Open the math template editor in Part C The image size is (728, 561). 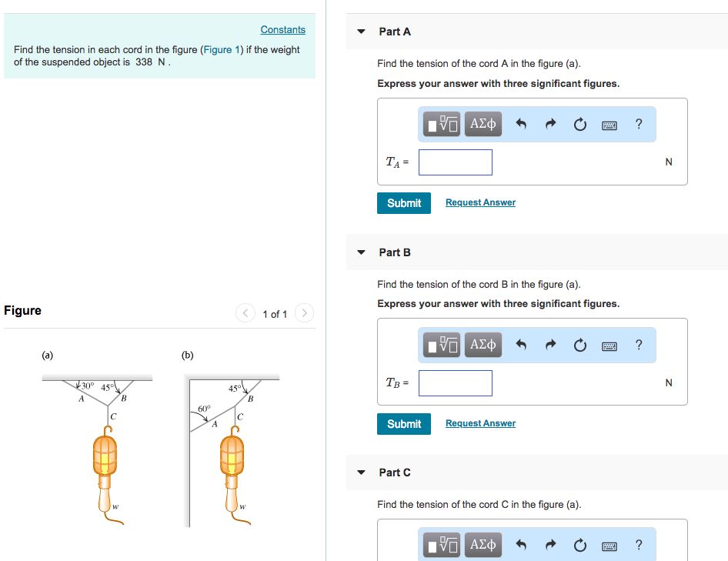[439, 545]
